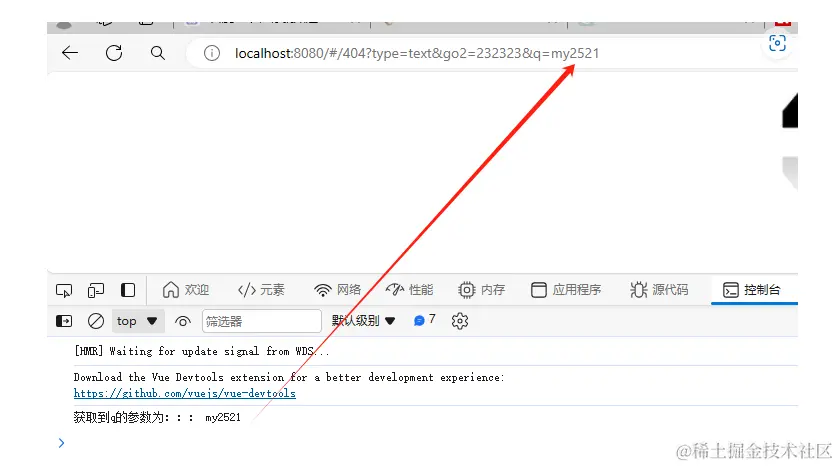Image resolution: width=839 pixels, height=467 pixels.
Task: Open the 7 issues message badge
Action: click(x=425, y=320)
